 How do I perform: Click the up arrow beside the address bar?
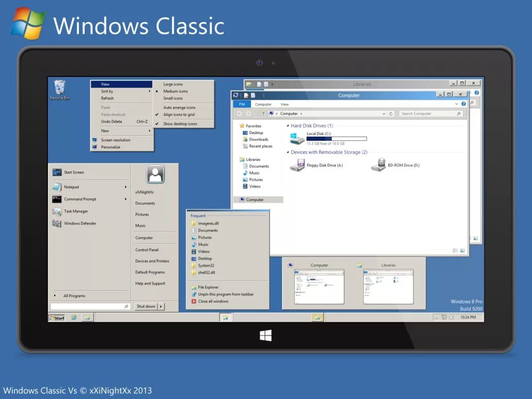pos(263,113)
